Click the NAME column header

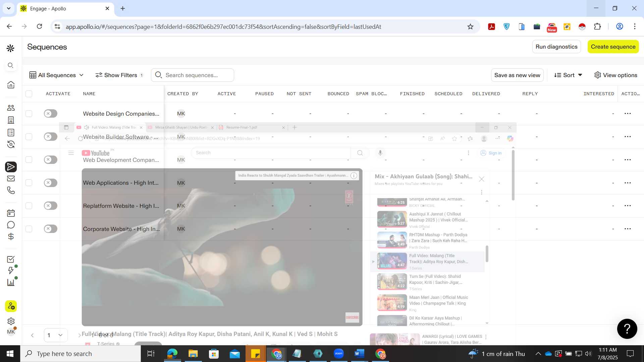click(89, 94)
